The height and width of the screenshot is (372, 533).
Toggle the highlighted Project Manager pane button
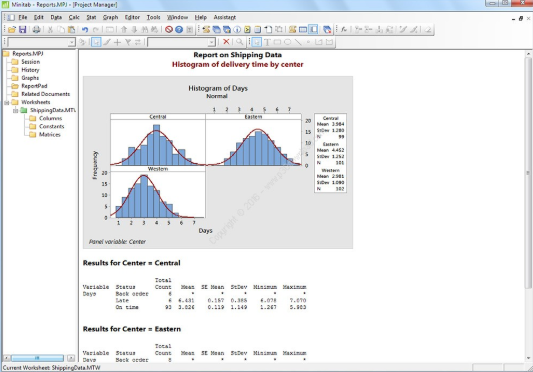[313, 30]
